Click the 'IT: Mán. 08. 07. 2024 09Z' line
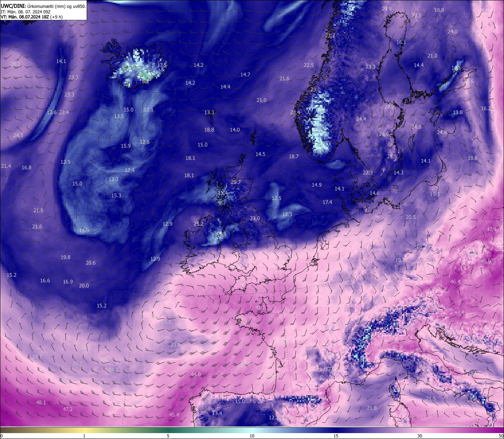This screenshot has height=439, width=504. (26, 11)
